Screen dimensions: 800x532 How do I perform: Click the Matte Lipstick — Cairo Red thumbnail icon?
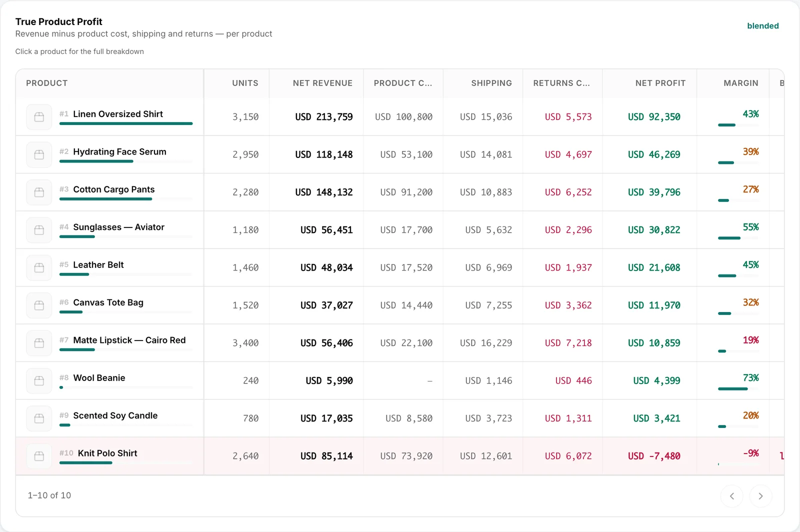39,343
